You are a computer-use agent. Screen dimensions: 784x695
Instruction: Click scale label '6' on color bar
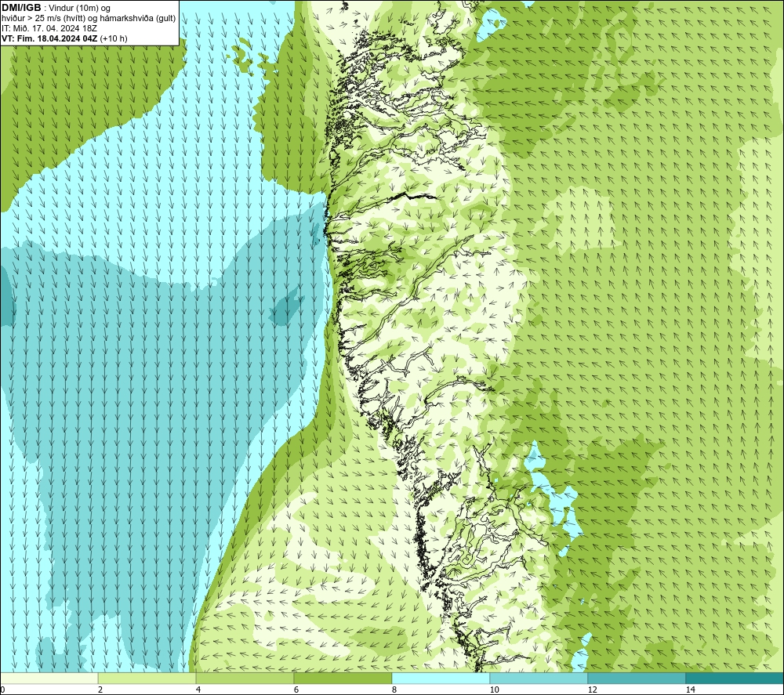click(x=296, y=690)
